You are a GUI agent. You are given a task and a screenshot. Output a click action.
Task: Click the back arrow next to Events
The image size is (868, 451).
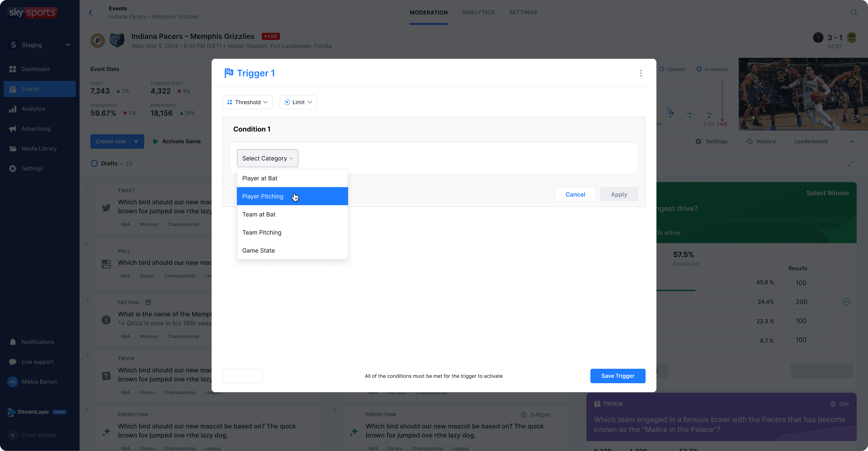[x=90, y=13]
